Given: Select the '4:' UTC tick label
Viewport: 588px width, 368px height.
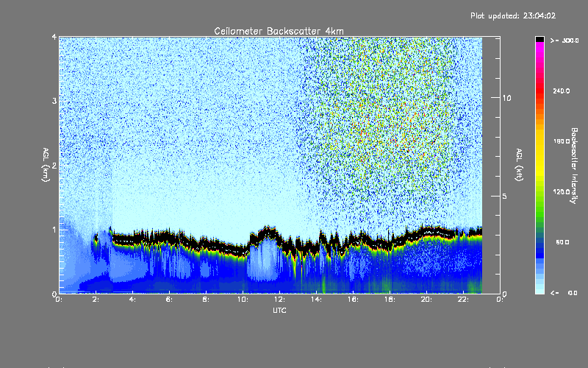Looking at the screenshot, I should 132,300.
